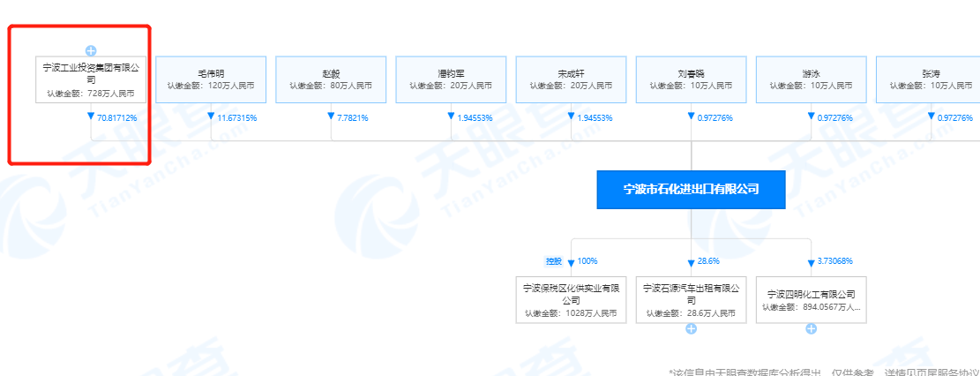Image resolution: width=980 pixels, height=376 pixels.
Task: Click 认缴金额：28.6万人民币 text
Action: click(692, 313)
